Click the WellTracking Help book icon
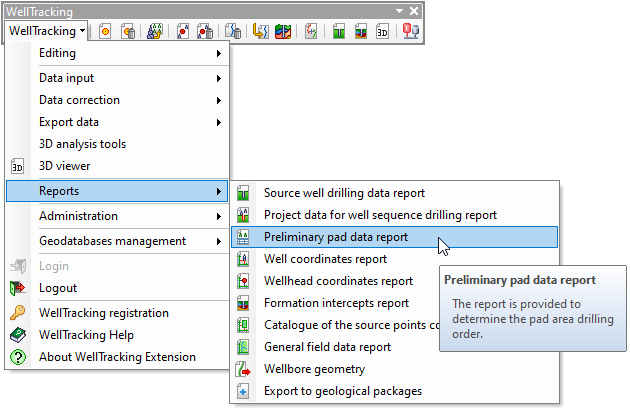The height and width of the screenshot is (408, 630). [18, 335]
